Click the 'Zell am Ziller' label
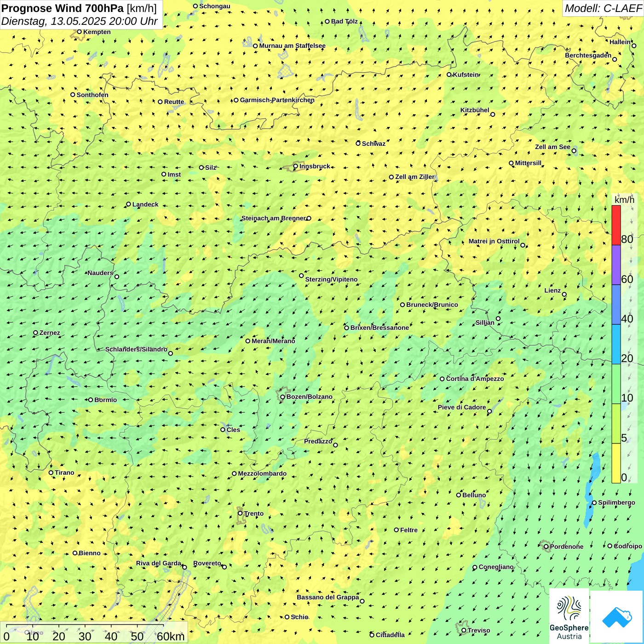Viewport: 644px width, 644px height. (x=415, y=177)
